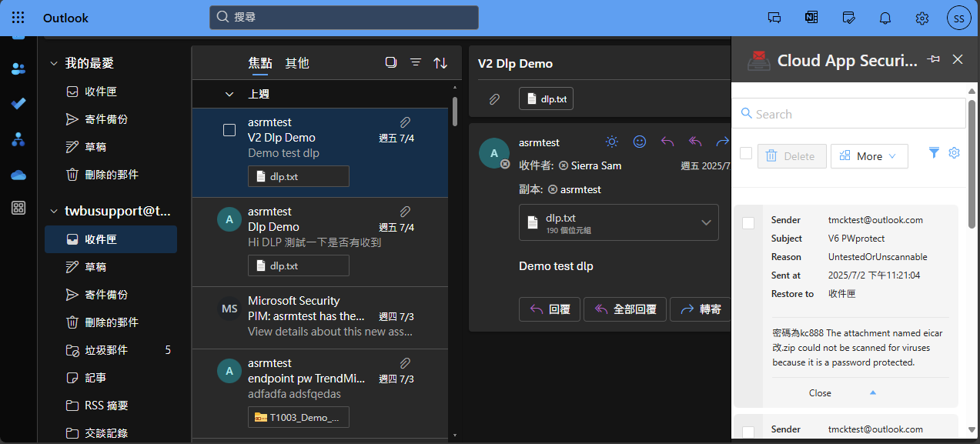Tick the select-all checkbox beside Delete
980x444 pixels.
[746, 154]
